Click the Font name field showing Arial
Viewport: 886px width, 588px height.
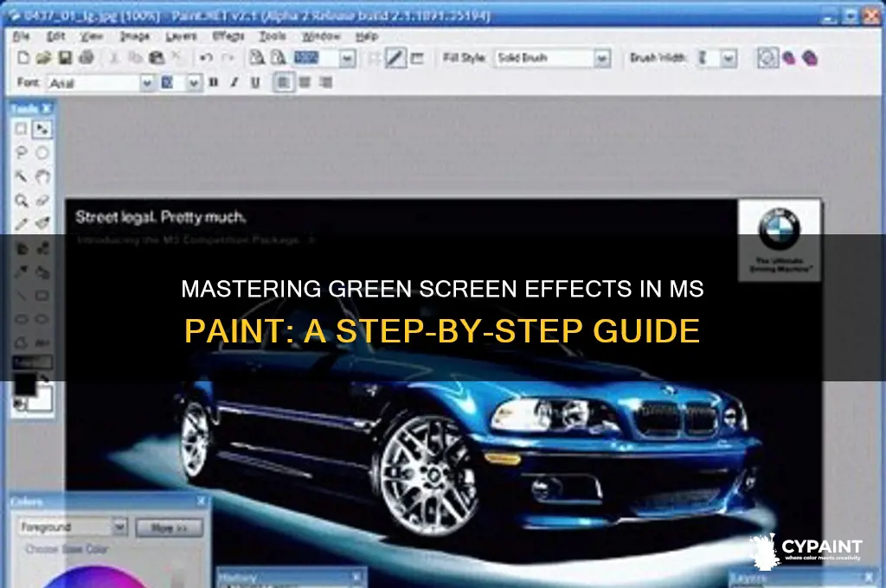click(93, 83)
